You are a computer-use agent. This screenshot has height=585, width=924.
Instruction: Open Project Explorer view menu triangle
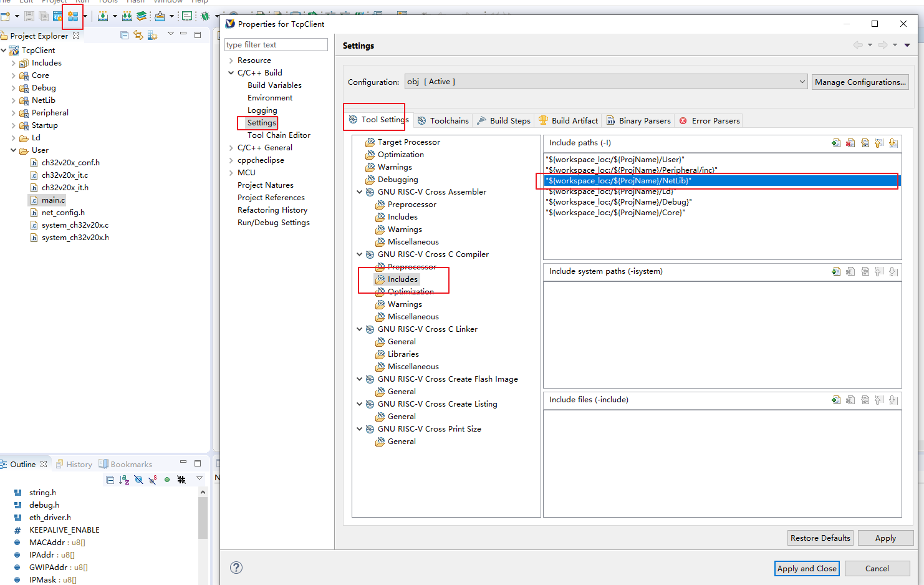click(170, 34)
